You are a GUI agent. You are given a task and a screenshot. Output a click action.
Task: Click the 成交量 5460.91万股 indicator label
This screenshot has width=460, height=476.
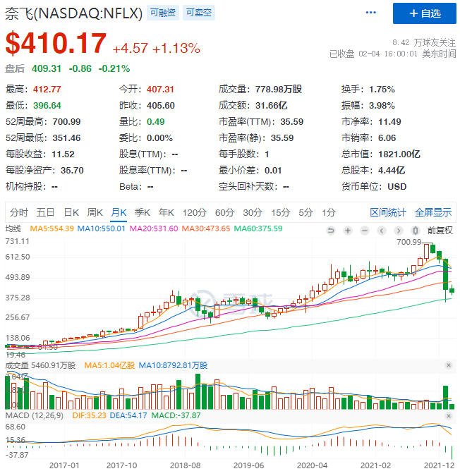click(x=40, y=365)
